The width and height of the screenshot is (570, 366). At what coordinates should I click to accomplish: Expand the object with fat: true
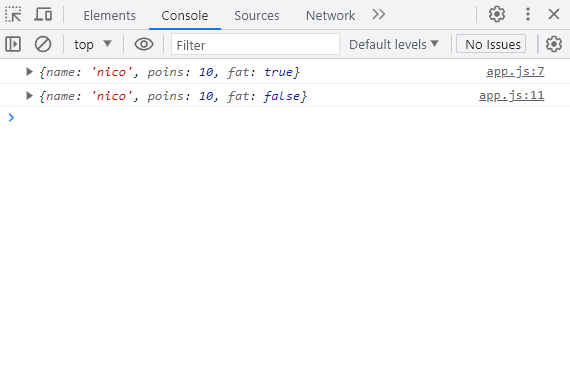(29, 72)
